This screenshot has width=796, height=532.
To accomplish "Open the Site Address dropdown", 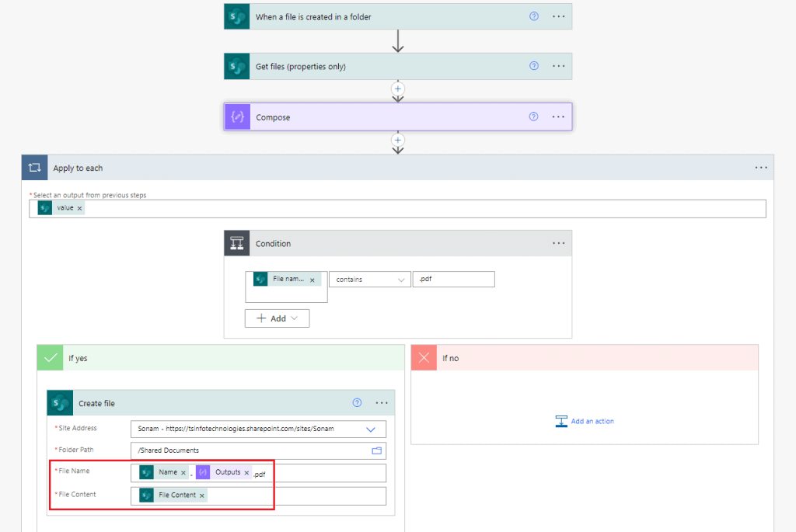I will (x=371, y=429).
